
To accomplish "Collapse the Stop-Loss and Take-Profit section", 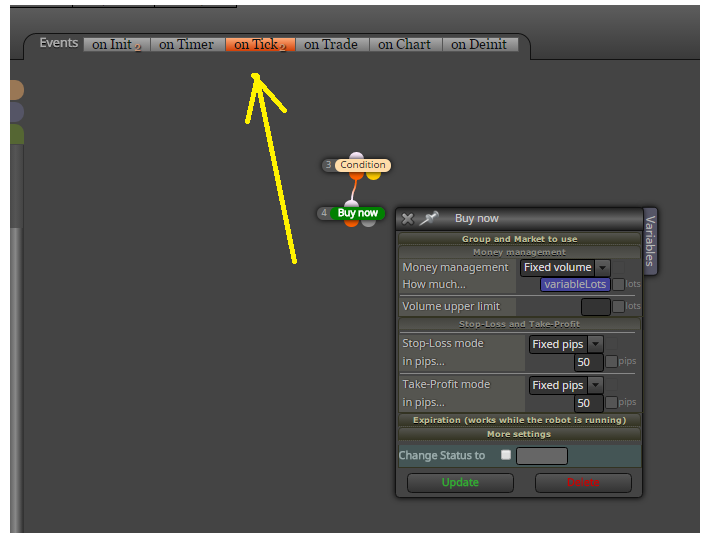I will [x=520, y=324].
